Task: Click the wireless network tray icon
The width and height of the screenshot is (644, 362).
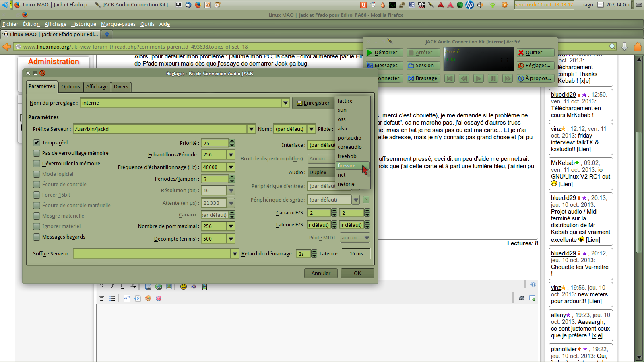Action: pos(492,5)
